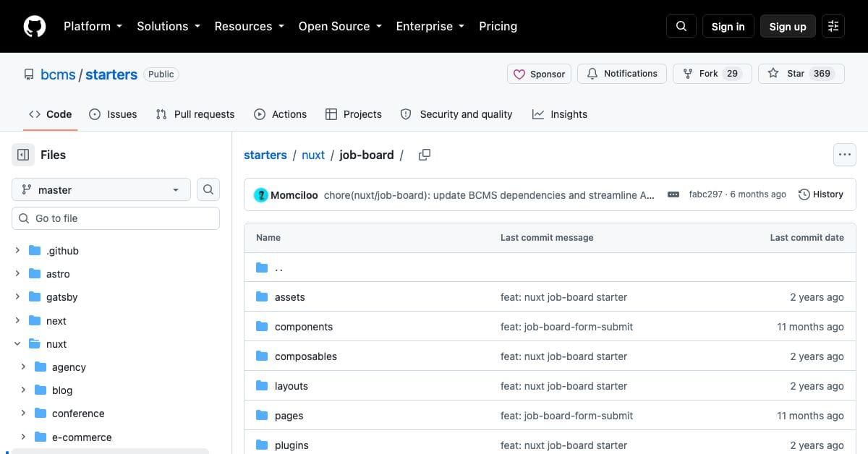Screen dimensions: 868x454
Task: Show commit message details ellipsis
Action: point(673,194)
